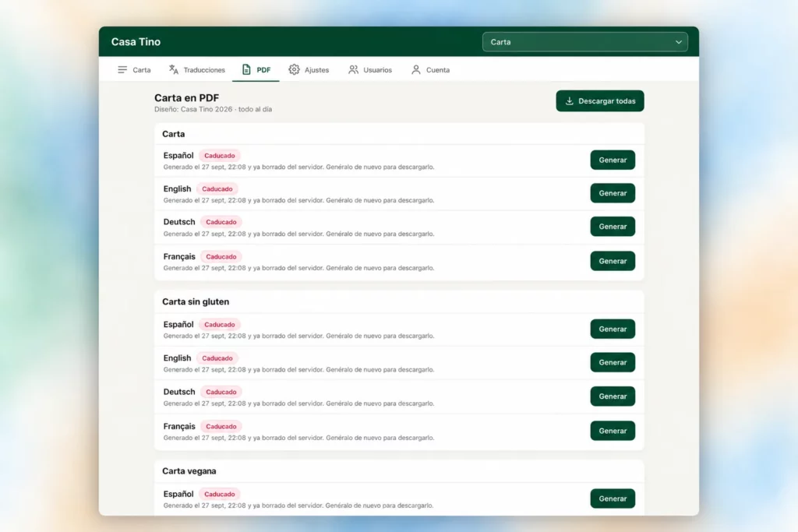798x532 pixels.
Task: Click the download icon in Descargar todas
Action: coord(570,101)
